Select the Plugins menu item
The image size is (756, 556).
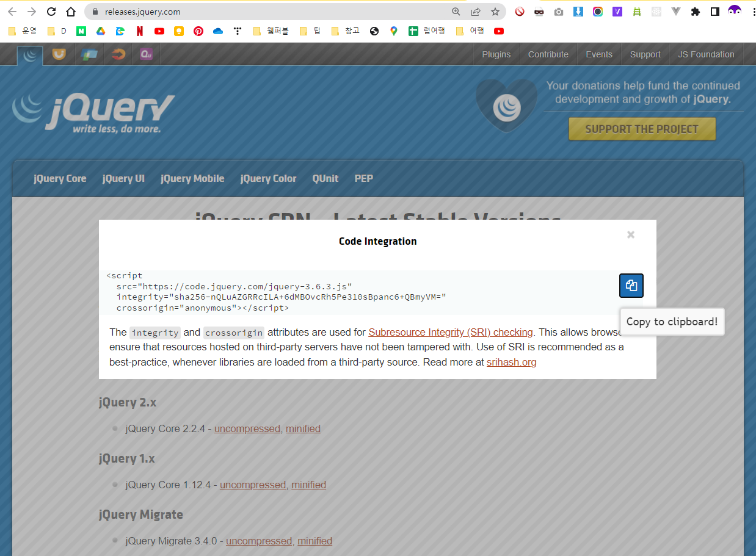[x=496, y=54]
